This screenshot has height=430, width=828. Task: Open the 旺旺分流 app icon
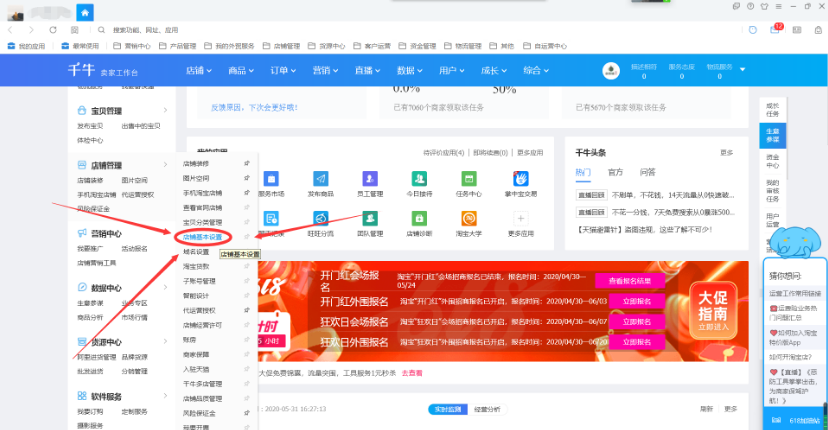point(321,218)
